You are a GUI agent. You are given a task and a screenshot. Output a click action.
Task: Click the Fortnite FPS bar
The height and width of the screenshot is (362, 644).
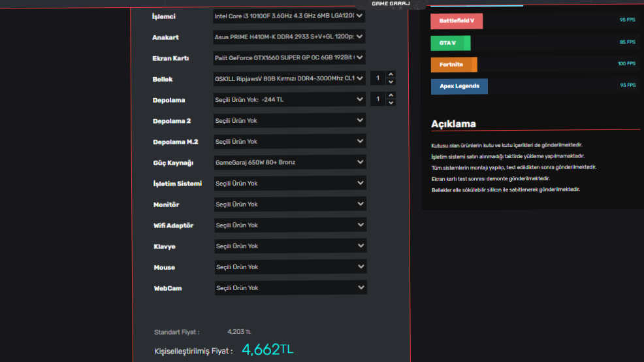coord(454,65)
